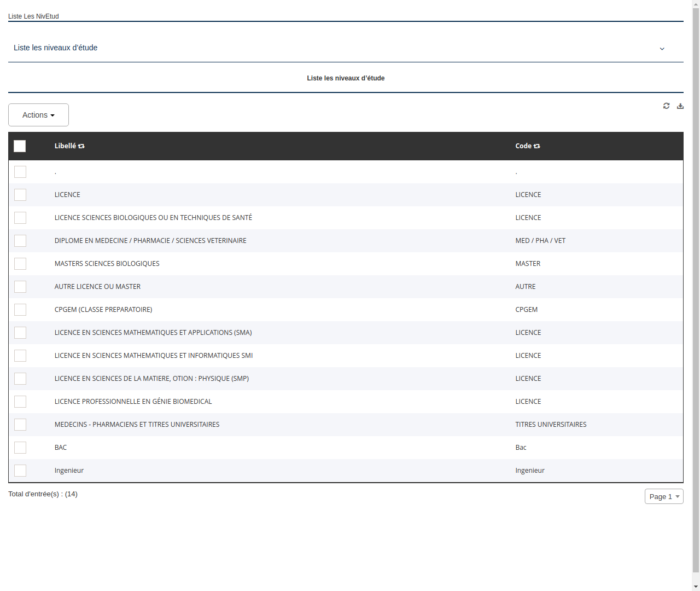
Task: Click the arrow inside the Page 1 selector
Action: click(677, 496)
